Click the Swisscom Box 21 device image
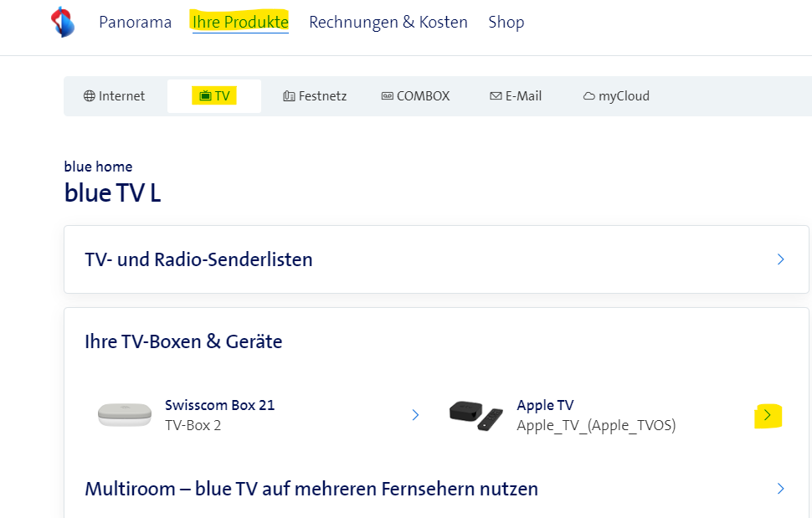 click(125, 414)
